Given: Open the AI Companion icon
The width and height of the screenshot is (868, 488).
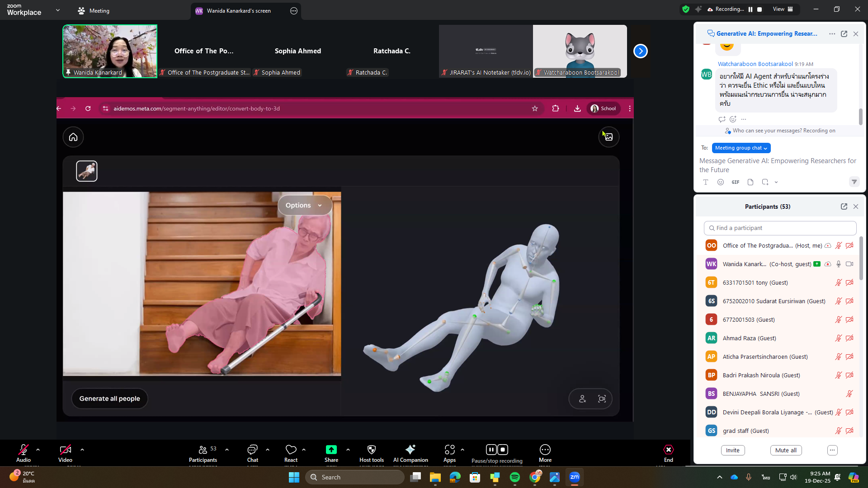Looking at the screenshot, I should (410, 450).
